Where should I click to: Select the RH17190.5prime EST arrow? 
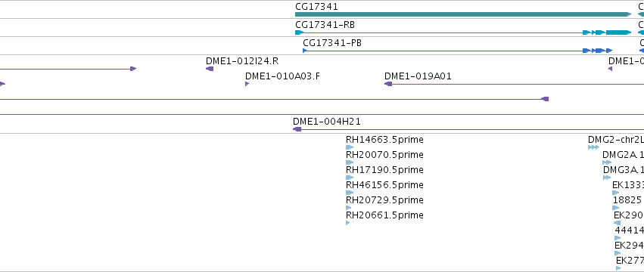pyautogui.click(x=350, y=178)
